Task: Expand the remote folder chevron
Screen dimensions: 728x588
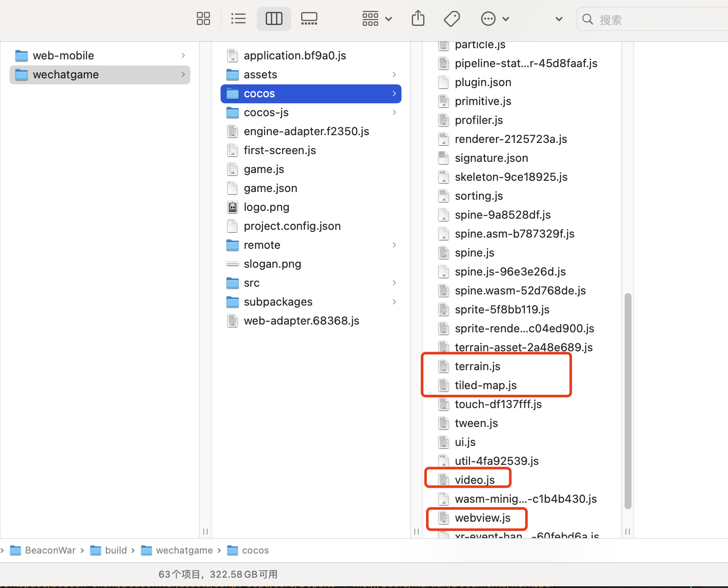Action: tap(394, 245)
